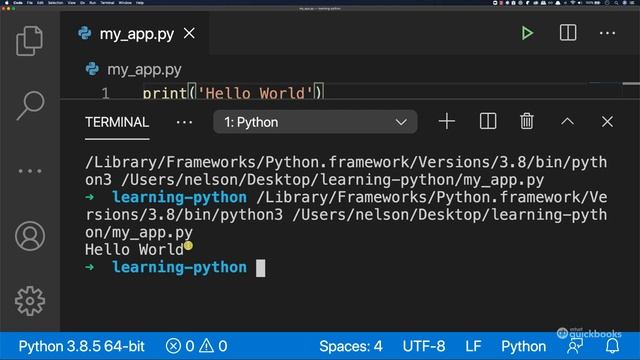Create a new terminal with plus
Viewport: 640px width, 360px height.
pos(447,121)
